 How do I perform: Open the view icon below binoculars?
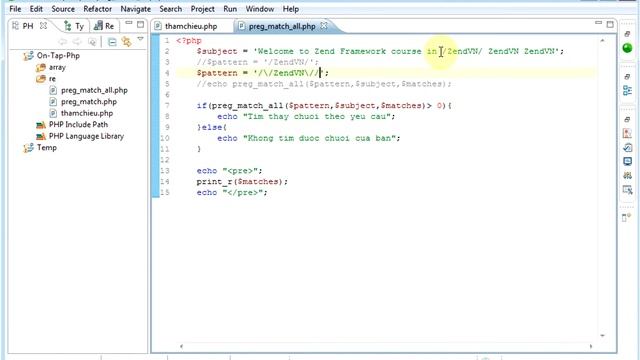point(627,190)
